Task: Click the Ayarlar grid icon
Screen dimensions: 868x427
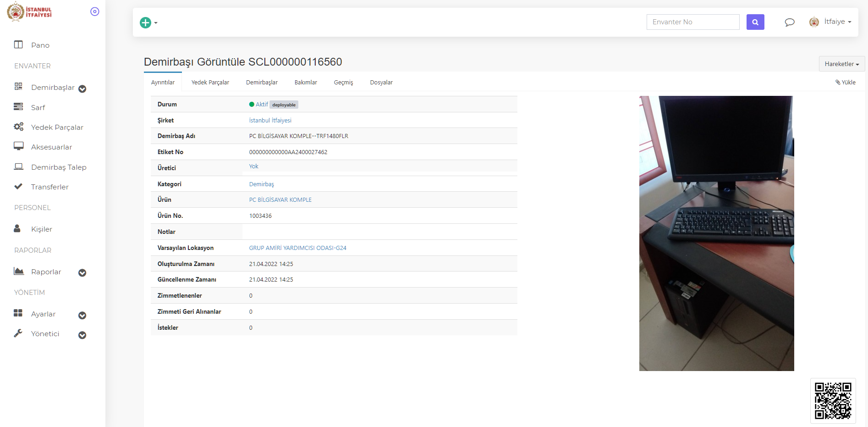Action: point(18,313)
